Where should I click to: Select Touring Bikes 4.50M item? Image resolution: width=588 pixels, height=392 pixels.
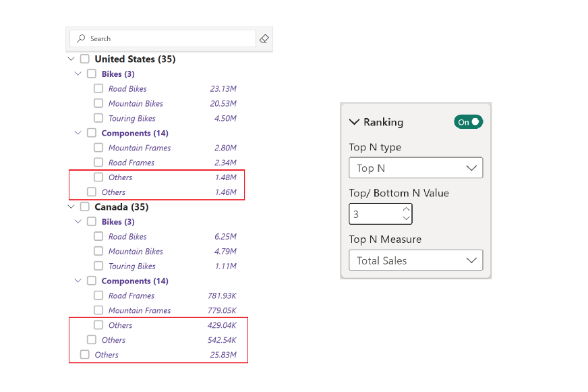(x=165, y=118)
